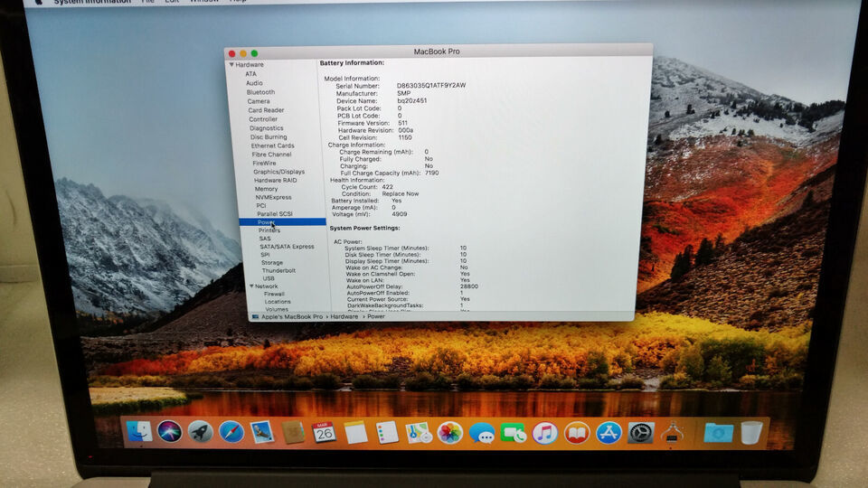Select highlighted Power item in sidebar
868x488 pixels.
coord(282,222)
